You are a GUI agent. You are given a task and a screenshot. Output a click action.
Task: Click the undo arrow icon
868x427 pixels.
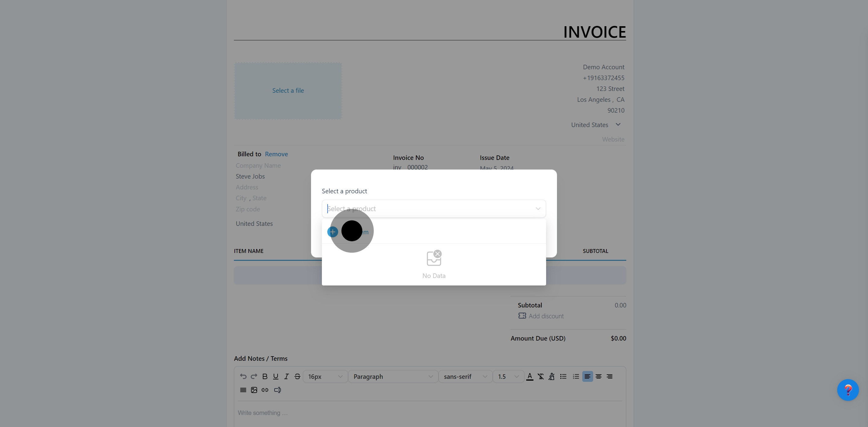click(x=243, y=376)
